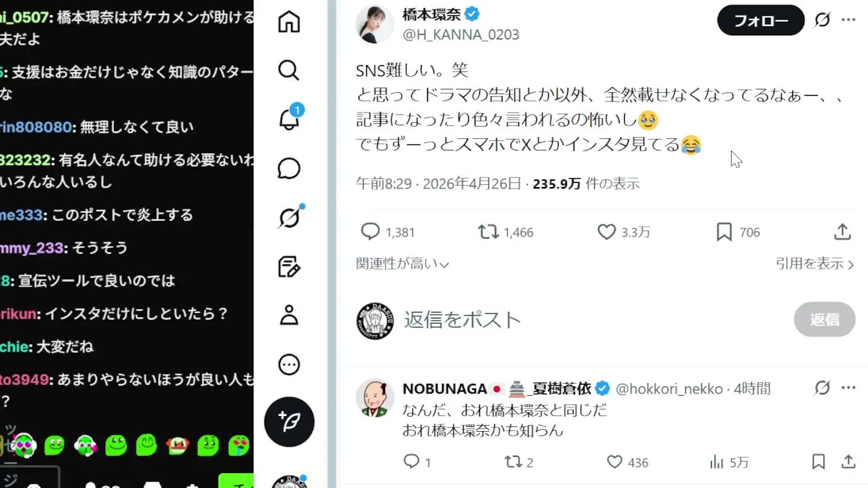The height and width of the screenshot is (488, 868).
Task: Open the Articles notepad sidebar item
Action: 289,267
